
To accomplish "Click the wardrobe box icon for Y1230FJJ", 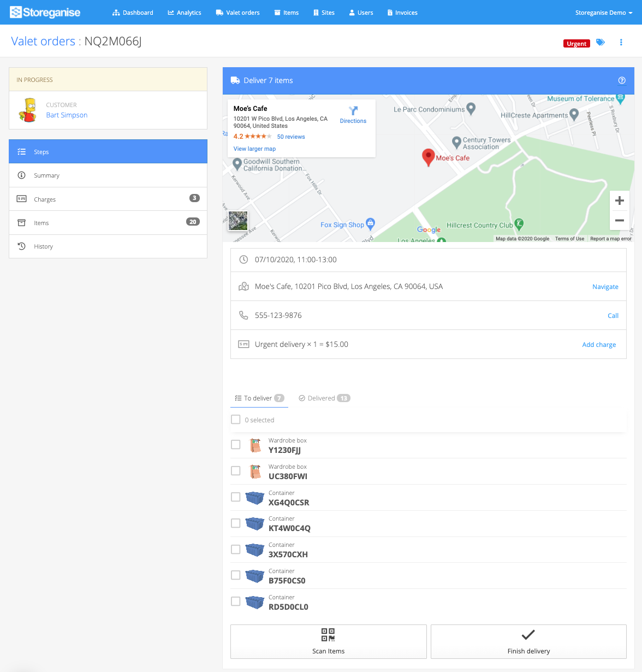I will tap(255, 445).
